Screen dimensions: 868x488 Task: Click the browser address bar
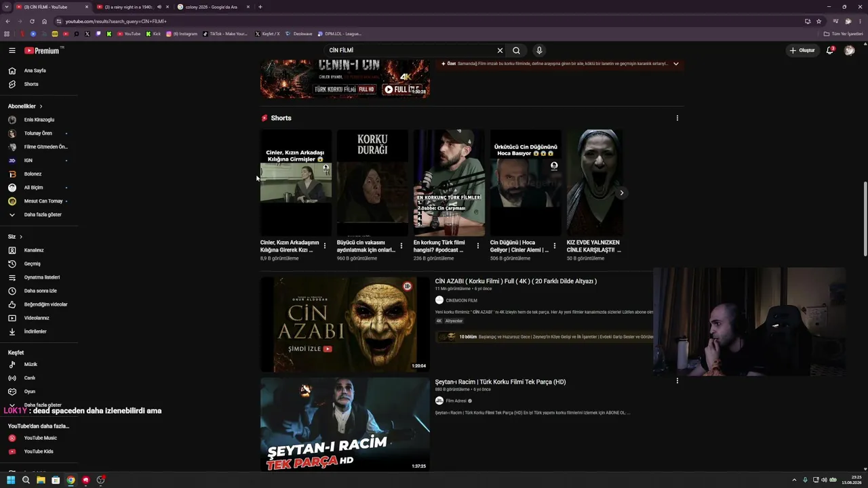433,21
